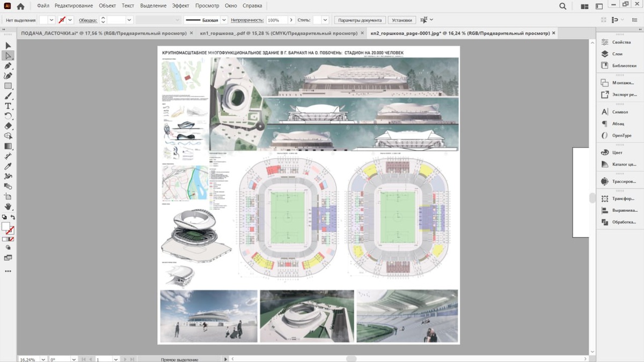Image resolution: width=644 pixels, height=362 pixels.
Task: Open the rotation angle 0° dropdown
Action: click(74, 359)
